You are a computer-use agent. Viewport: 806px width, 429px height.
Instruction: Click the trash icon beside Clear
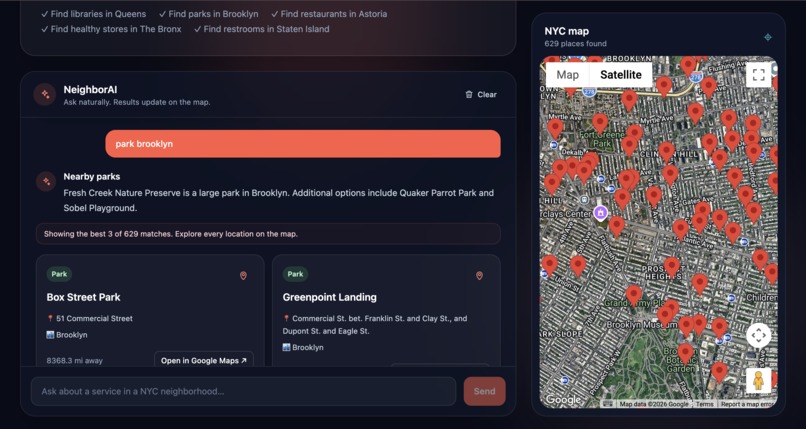pyautogui.click(x=469, y=95)
